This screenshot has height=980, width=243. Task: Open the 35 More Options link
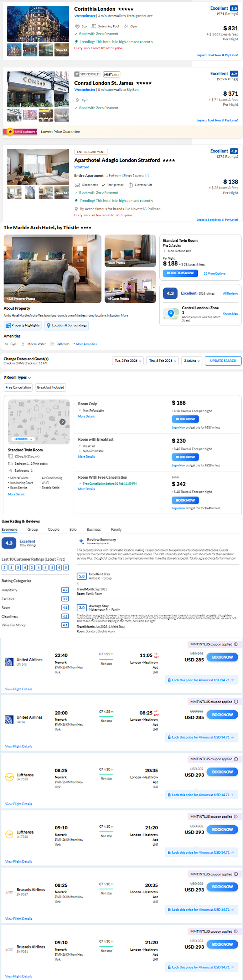click(x=214, y=273)
